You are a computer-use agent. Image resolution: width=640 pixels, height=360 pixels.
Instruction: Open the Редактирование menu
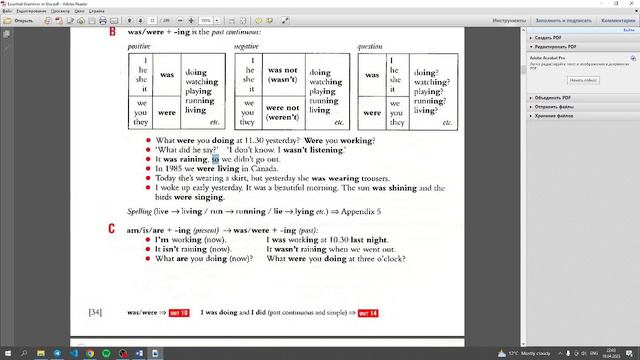[31, 11]
